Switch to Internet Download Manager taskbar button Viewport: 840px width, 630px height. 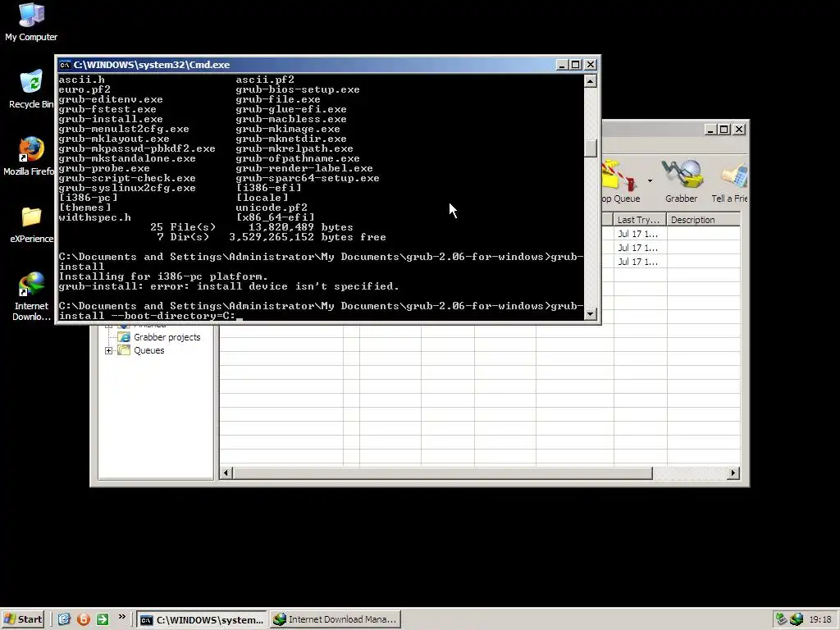[335, 619]
